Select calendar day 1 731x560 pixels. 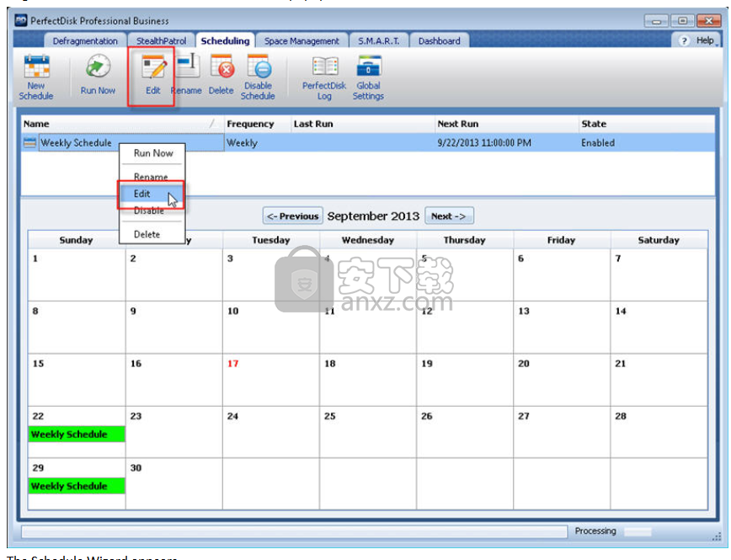[x=77, y=275]
